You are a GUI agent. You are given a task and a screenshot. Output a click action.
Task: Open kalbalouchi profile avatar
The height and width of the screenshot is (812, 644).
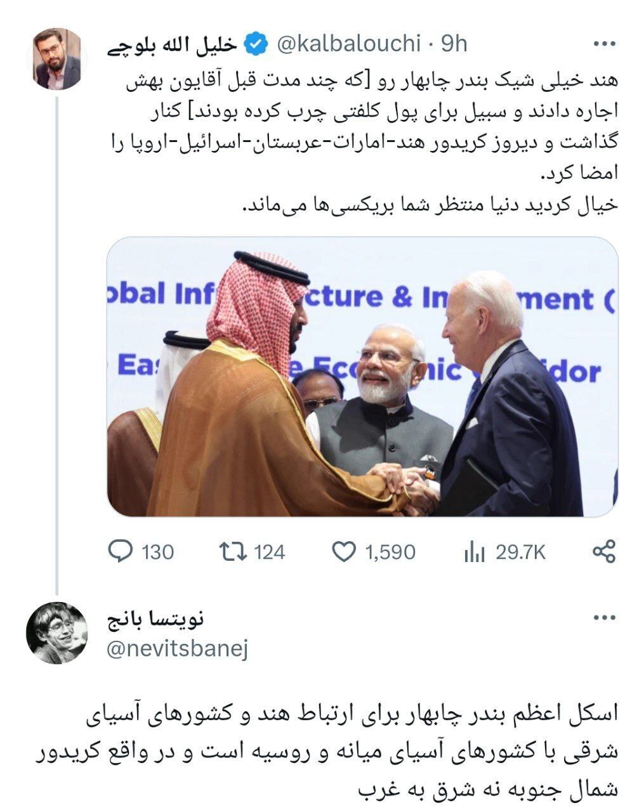pos(57,59)
